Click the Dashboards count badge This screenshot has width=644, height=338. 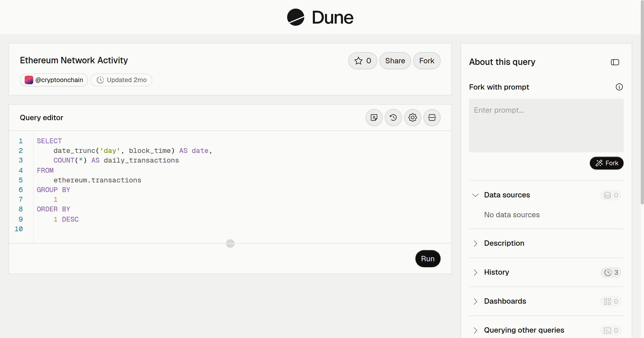tap(611, 302)
